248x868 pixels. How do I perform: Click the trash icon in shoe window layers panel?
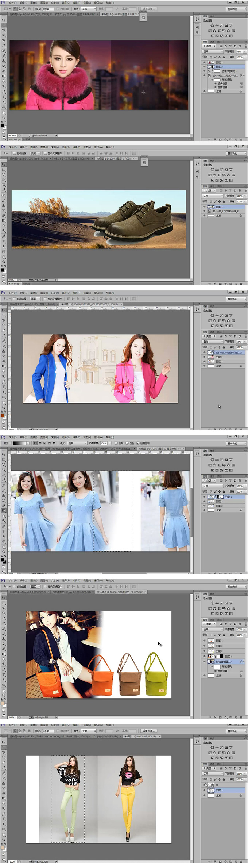click(x=241, y=284)
